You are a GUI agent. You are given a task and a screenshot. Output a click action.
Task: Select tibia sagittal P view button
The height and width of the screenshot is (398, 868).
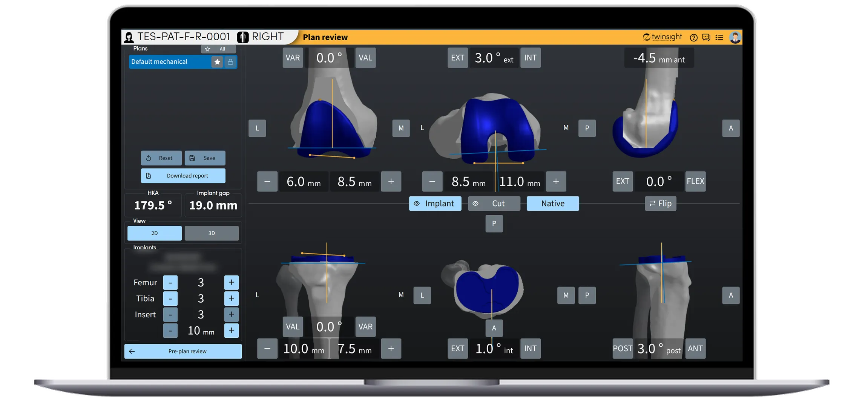(x=587, y=295)
